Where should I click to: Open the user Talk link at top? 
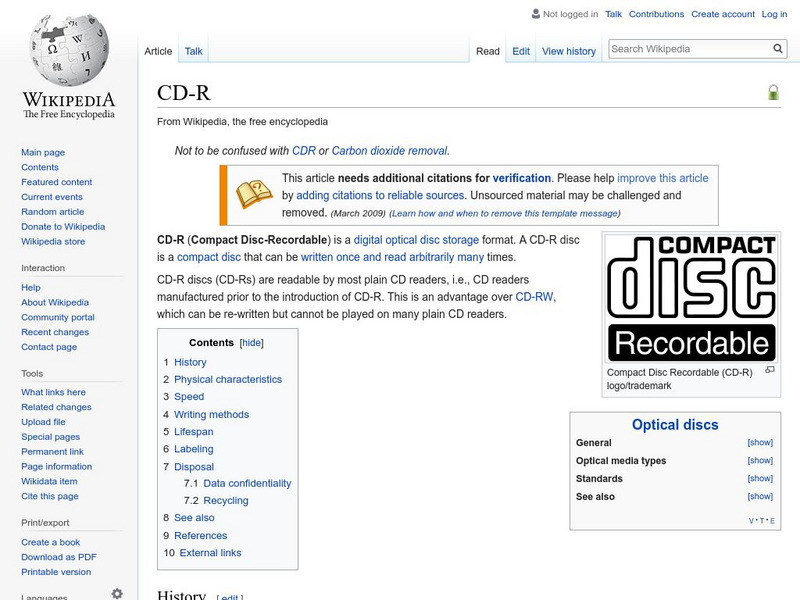coord(614,14)
